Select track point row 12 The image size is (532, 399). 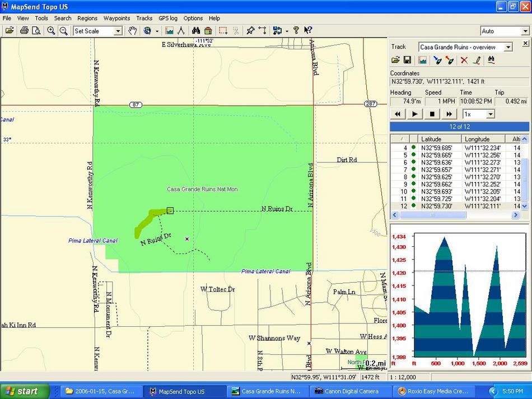456,206
